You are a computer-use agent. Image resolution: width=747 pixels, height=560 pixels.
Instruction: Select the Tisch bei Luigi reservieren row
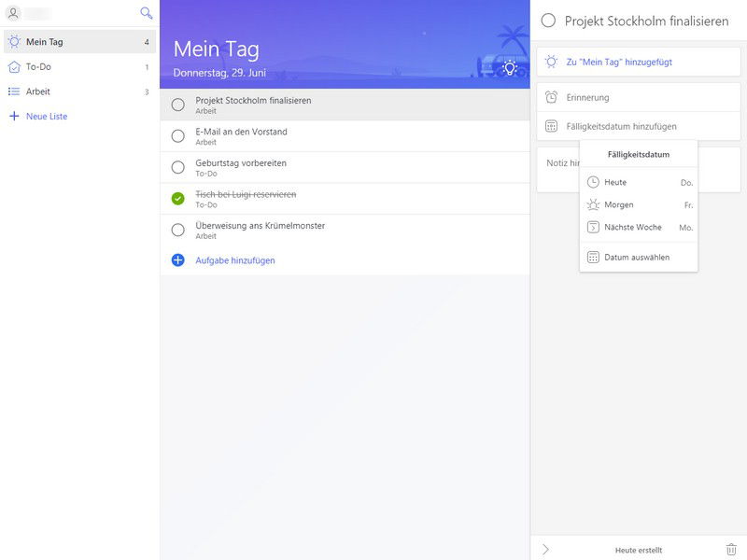[345, 199]
